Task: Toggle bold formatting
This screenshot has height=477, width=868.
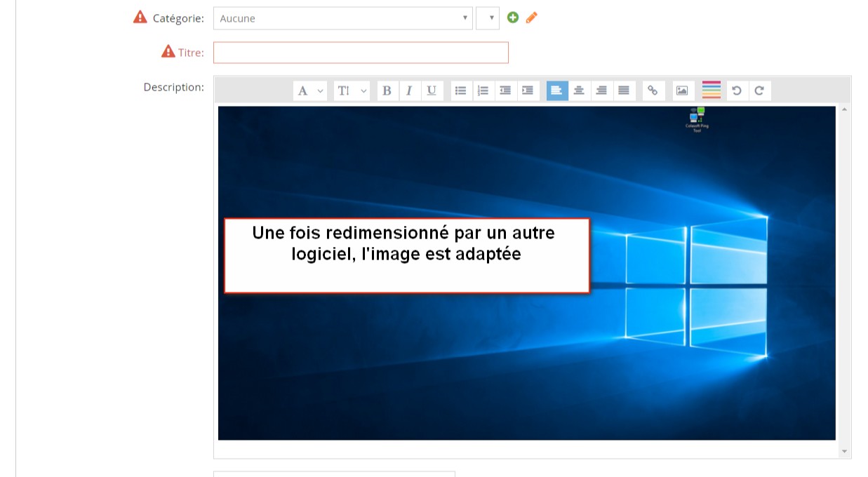Action: 387,90
